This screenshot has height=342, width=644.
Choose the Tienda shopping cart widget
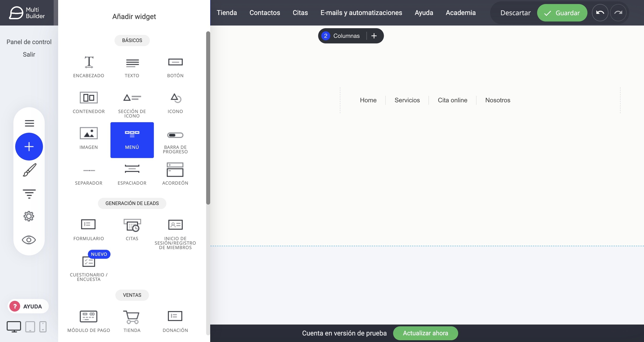[x=132, y=321]
